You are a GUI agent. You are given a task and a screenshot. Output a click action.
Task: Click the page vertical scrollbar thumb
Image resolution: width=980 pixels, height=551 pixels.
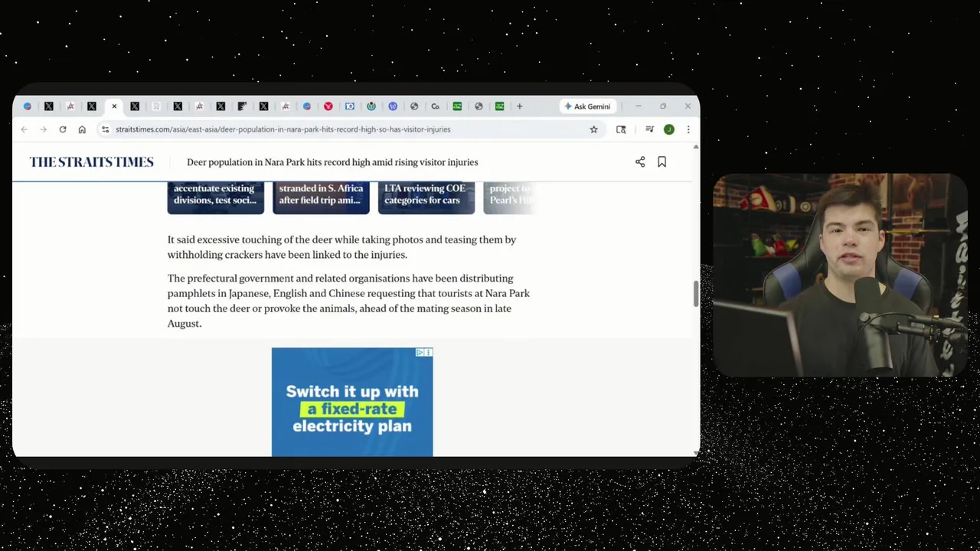tap(696, 294)
